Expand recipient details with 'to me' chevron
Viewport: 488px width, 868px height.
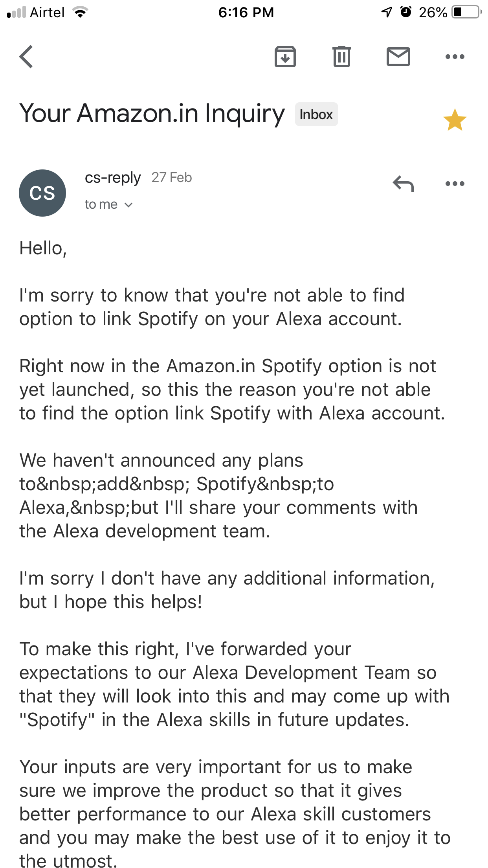[x=128, y=205]
